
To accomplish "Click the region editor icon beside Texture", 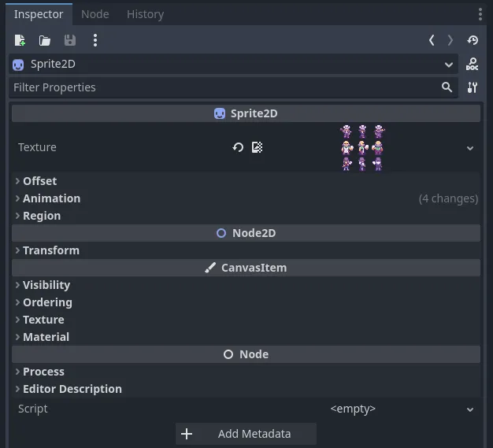I will 257,147.
